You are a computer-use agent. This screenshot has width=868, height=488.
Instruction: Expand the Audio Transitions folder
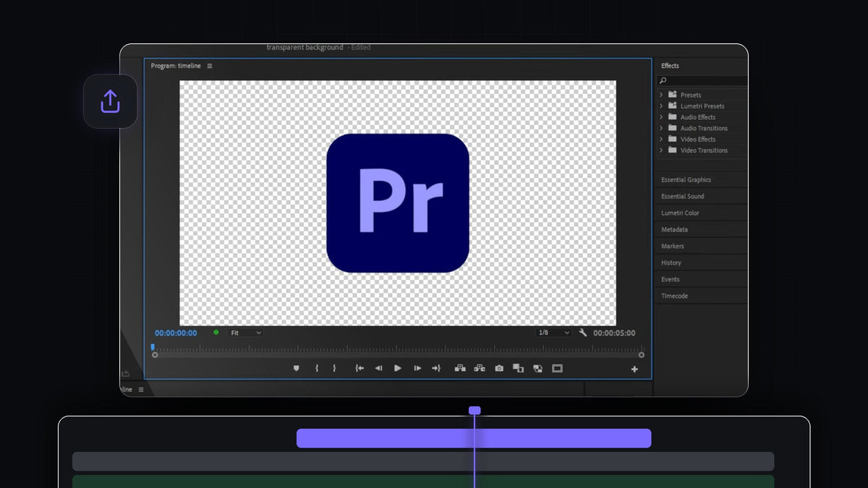point(661,128)
